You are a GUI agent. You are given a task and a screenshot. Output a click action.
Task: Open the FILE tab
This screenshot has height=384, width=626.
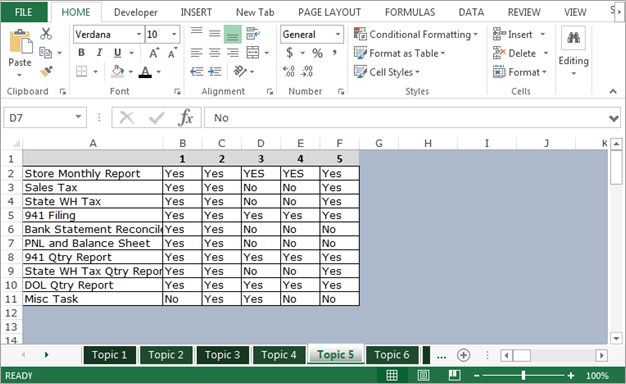[x=24, y=12]
